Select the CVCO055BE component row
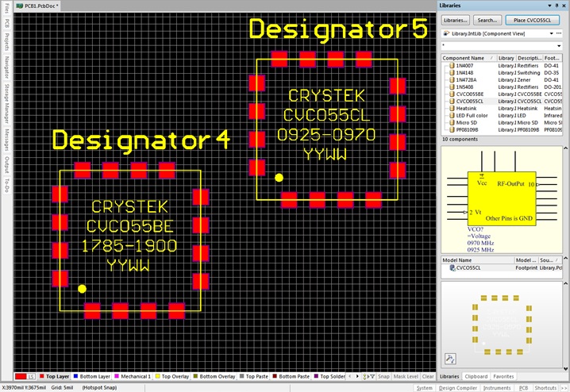The image size is (570, 392). [503, 94]
